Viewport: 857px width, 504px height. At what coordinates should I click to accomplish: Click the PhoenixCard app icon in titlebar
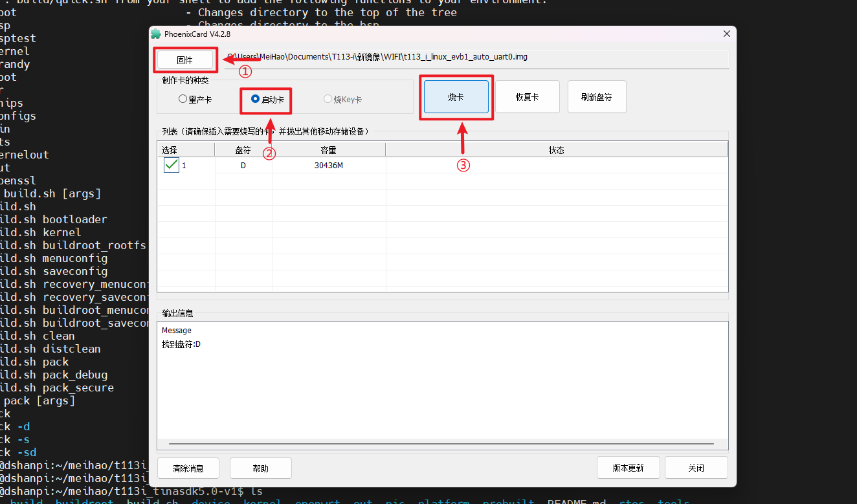(x=156, y=34)
